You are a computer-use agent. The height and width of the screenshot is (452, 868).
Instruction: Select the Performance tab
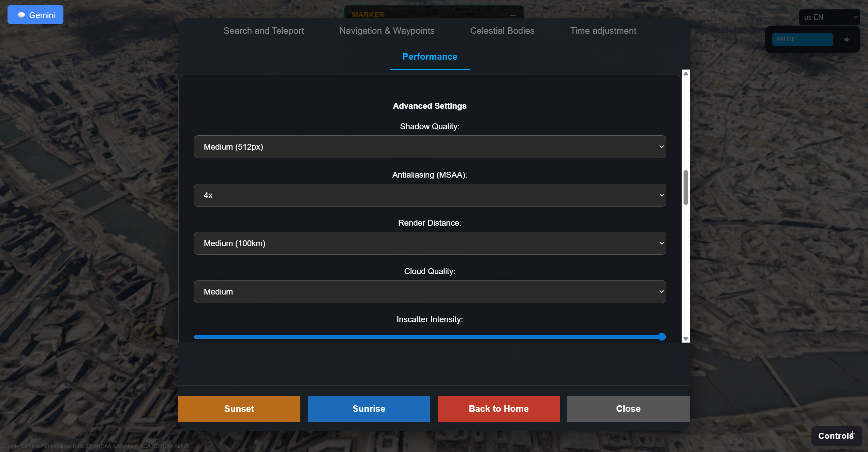[430, 57]
